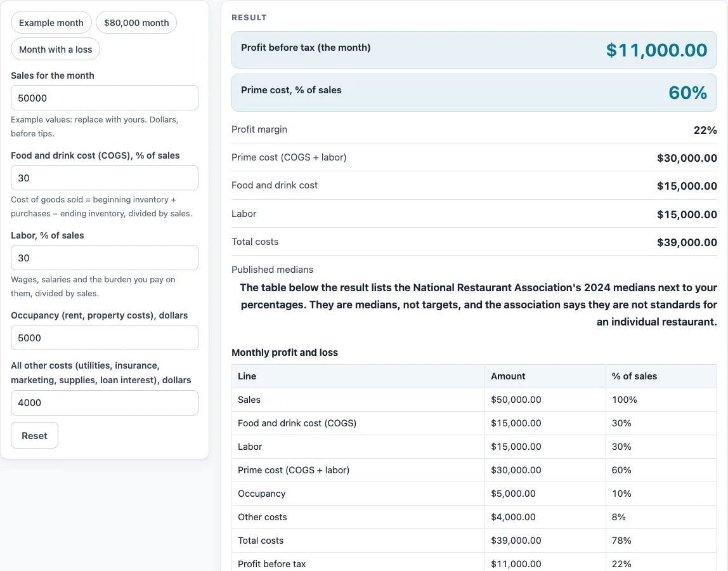Click the Food and drink cost (COGS) table row label
728x571 pixels.
pyautogui.click(x=297, y=423)
